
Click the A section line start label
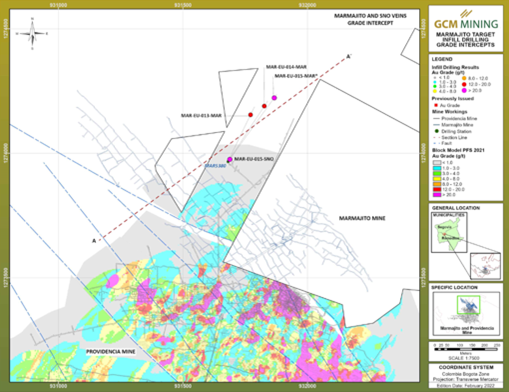pyautogui.click(x=94, y=241)
